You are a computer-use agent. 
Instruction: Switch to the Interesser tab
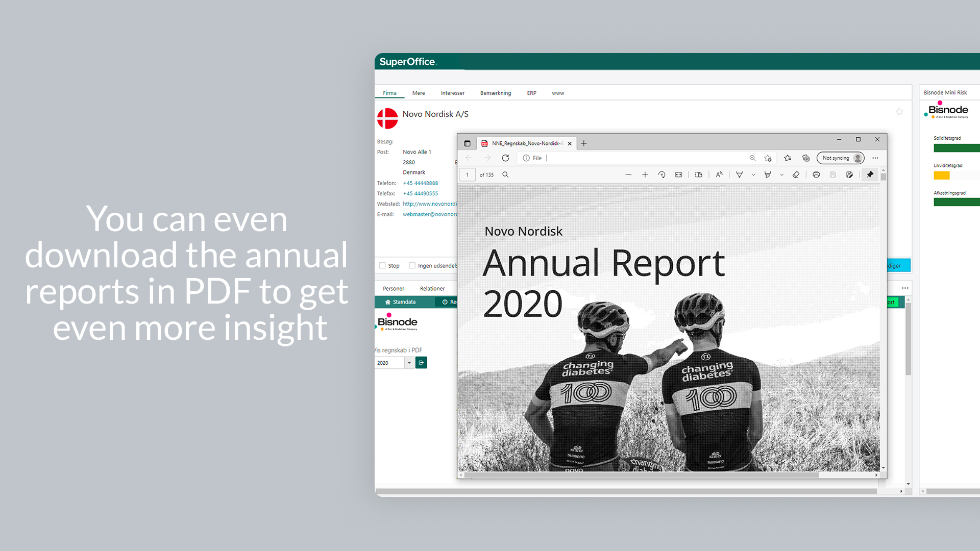453,93
